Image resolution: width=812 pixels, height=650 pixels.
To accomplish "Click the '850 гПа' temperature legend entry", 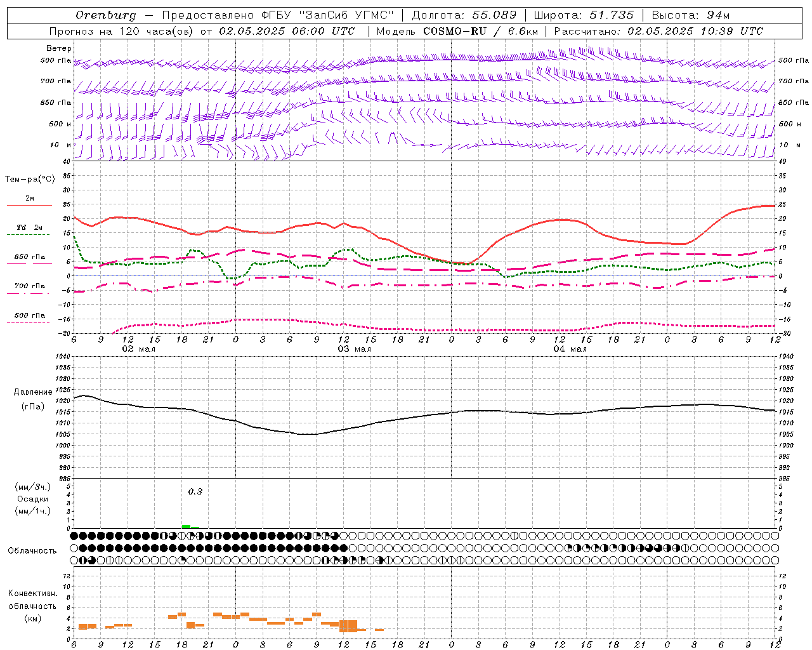I will (30, 257).
